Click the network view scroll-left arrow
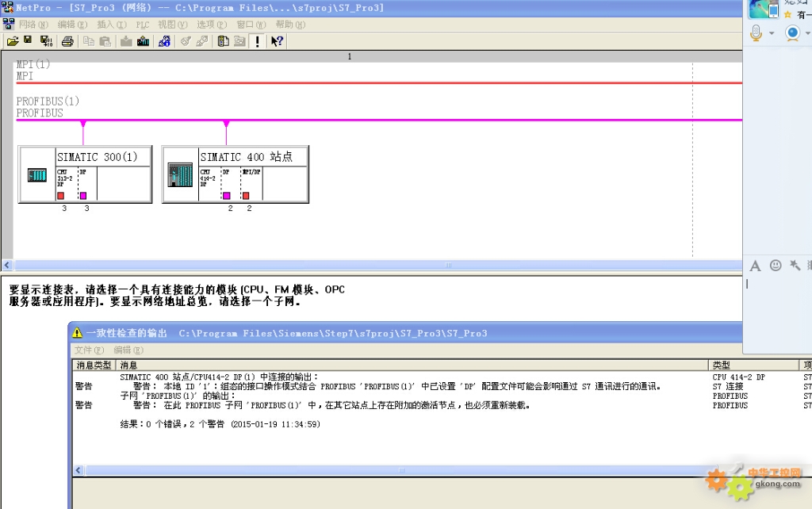The height and width of the screenshot is (509, 812). [6, 265]
